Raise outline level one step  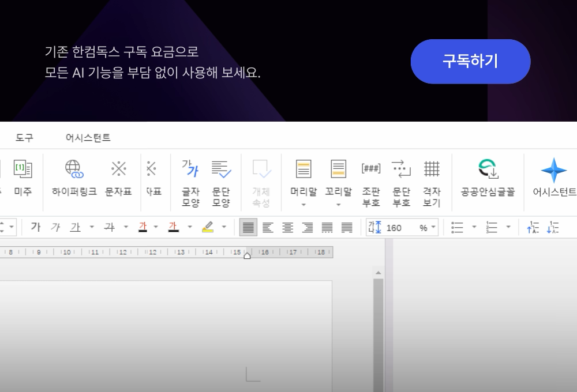pyautogui.click(x=533, y=227)
